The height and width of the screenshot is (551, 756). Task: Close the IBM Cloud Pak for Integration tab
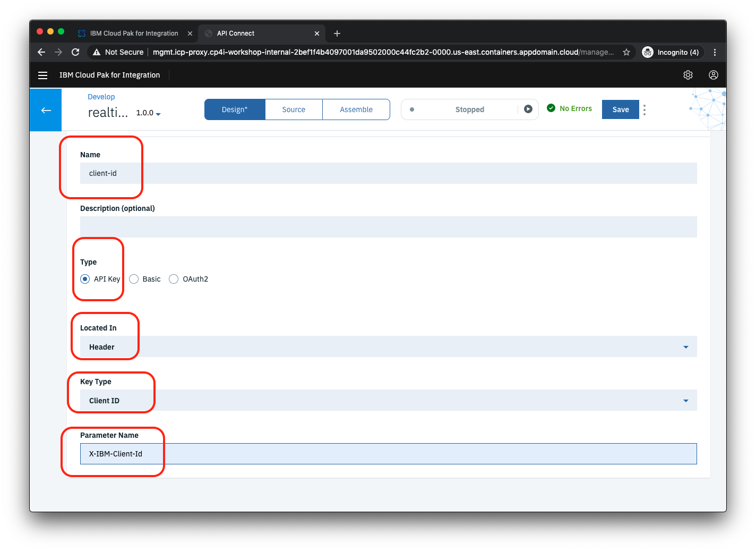(x=190, y=33)
